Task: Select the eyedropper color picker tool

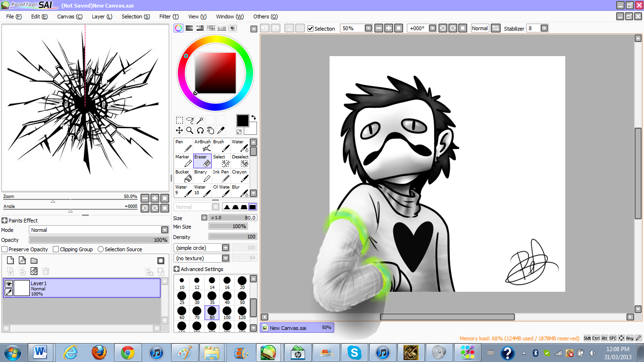Action: click(x=221, y=131)
